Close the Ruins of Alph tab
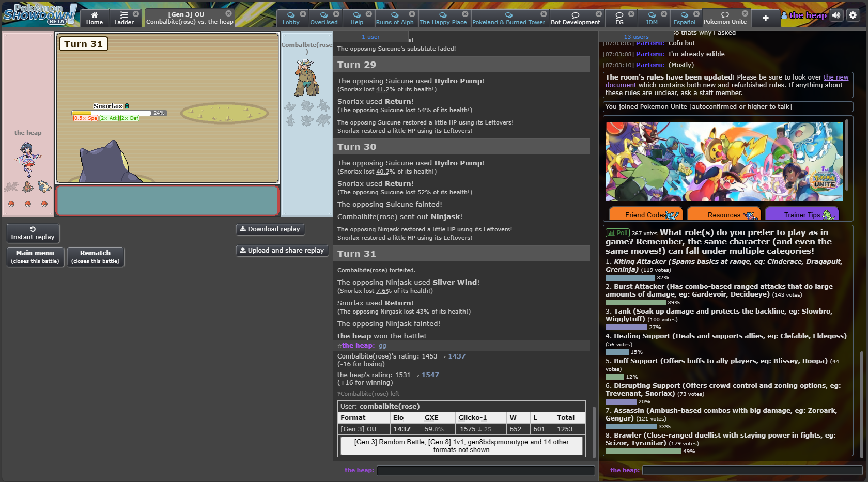This screenshot has height=482, width=868. tap(412, 14)
